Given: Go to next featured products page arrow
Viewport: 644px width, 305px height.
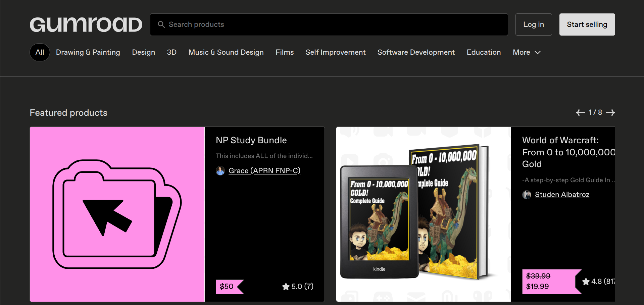Looking at the screenshot, I should tap(610, 113).
